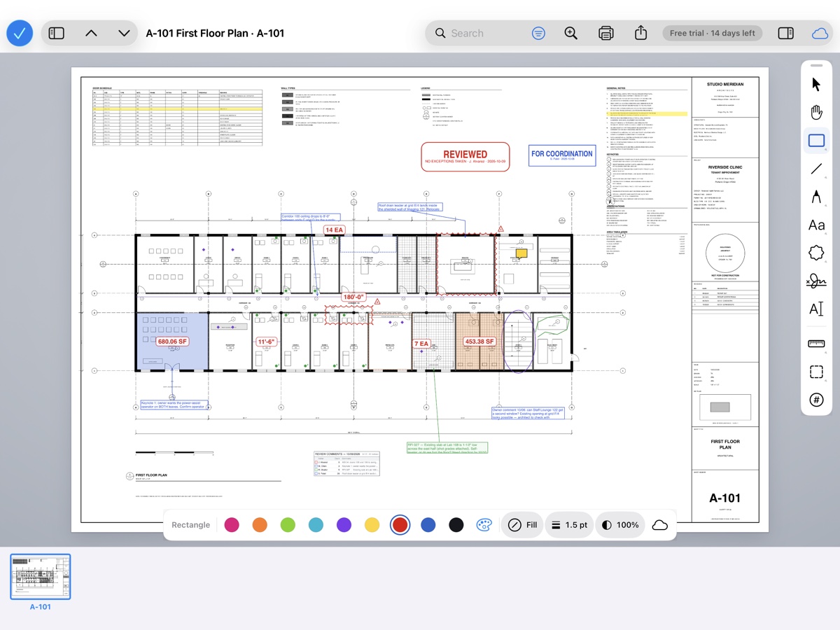The image size is (840, 630).
Task: Click the RIVERSIDE CLINIC project title
Action: 725,168
